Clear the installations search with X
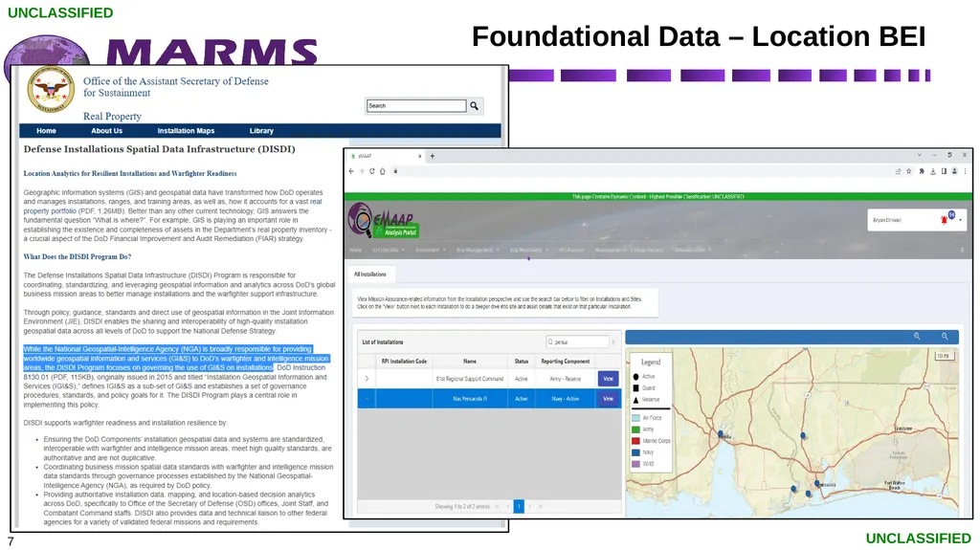 pyautogui.click(x=613, y=341)
